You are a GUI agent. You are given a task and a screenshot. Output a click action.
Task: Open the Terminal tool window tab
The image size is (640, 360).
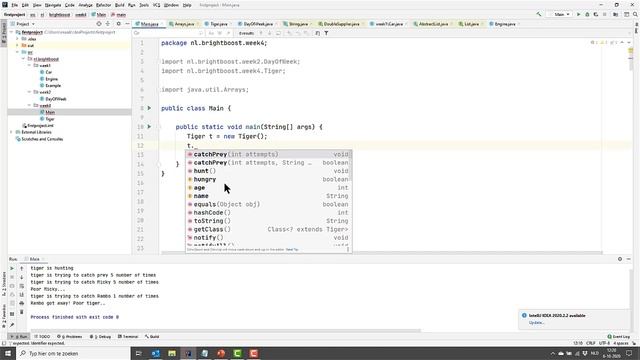pyautogui.click(x=128, y=337)
